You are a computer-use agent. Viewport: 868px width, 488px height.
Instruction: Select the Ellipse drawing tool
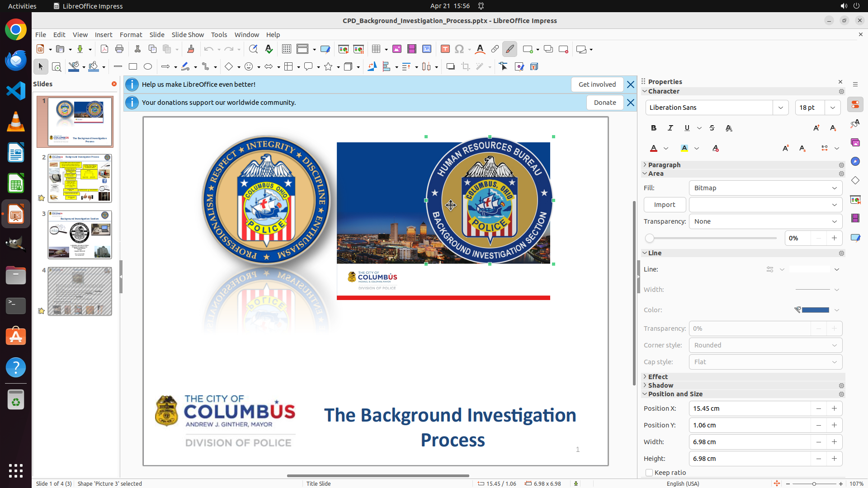(148, 67)
